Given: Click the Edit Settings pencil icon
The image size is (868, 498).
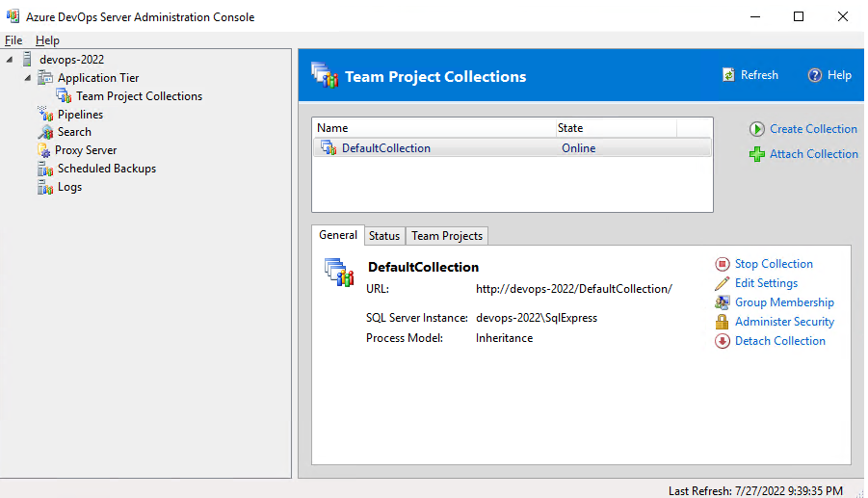Looking at the screenshot, I should (722, 283).
